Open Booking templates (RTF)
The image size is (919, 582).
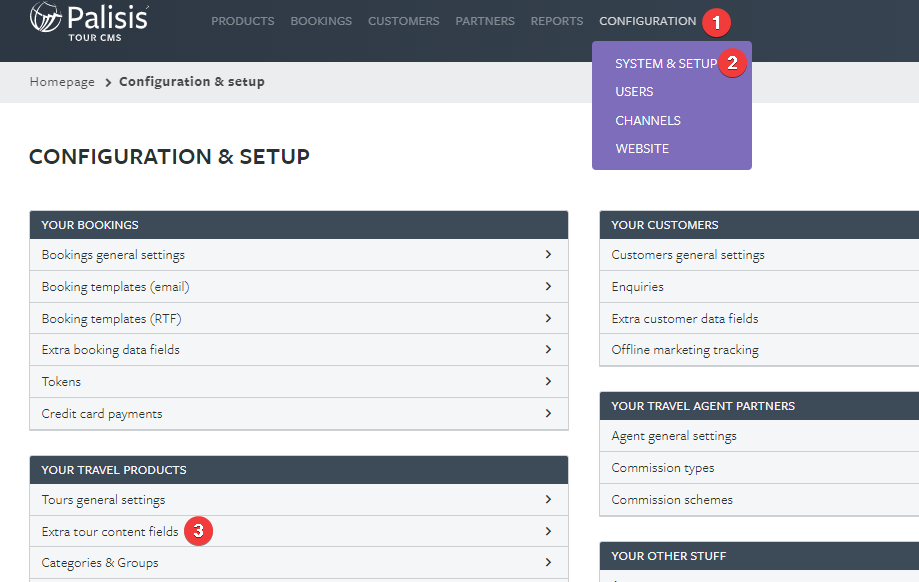click(299, 318)
